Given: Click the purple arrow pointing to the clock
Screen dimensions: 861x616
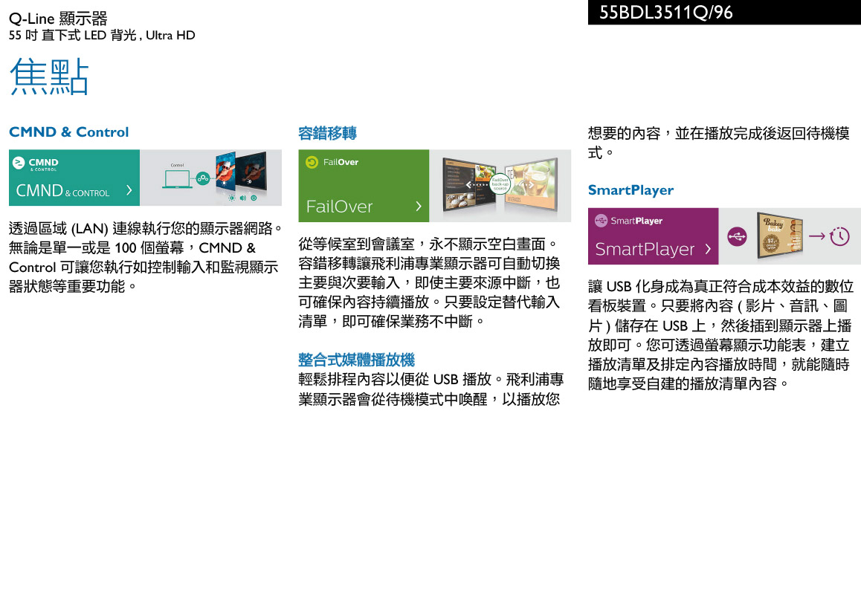Looking at the screenshot, I should (x=817, y=236).
